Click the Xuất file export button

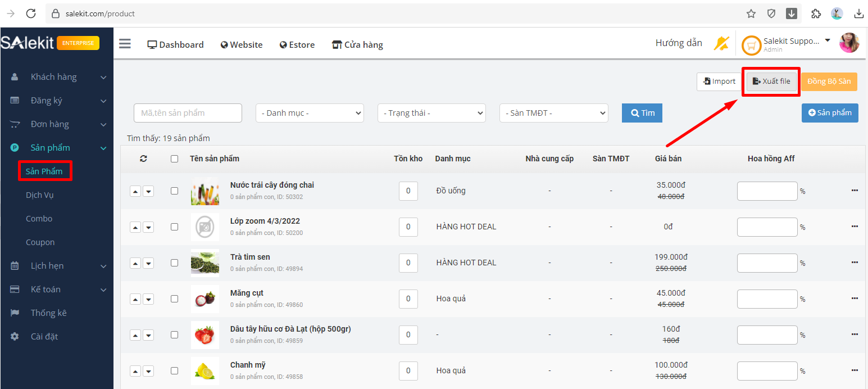[771, 82]
